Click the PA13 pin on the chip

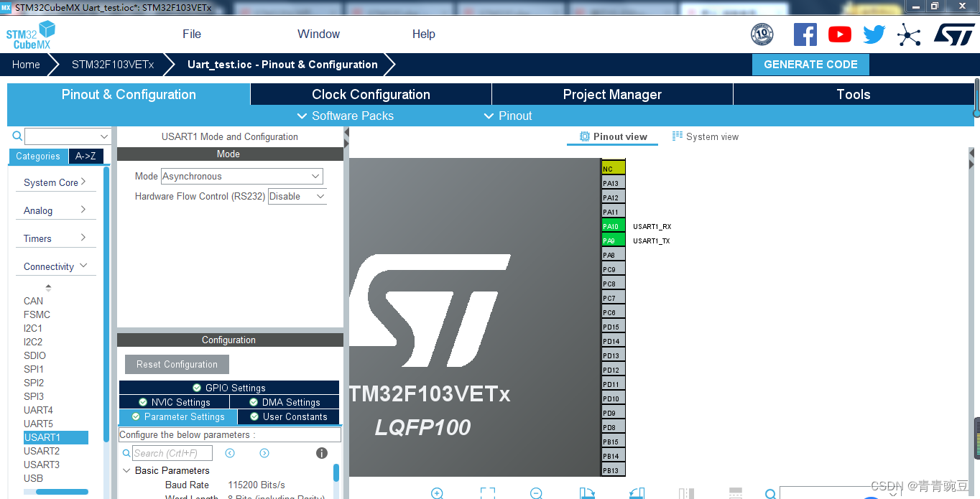tap(612, 183)
